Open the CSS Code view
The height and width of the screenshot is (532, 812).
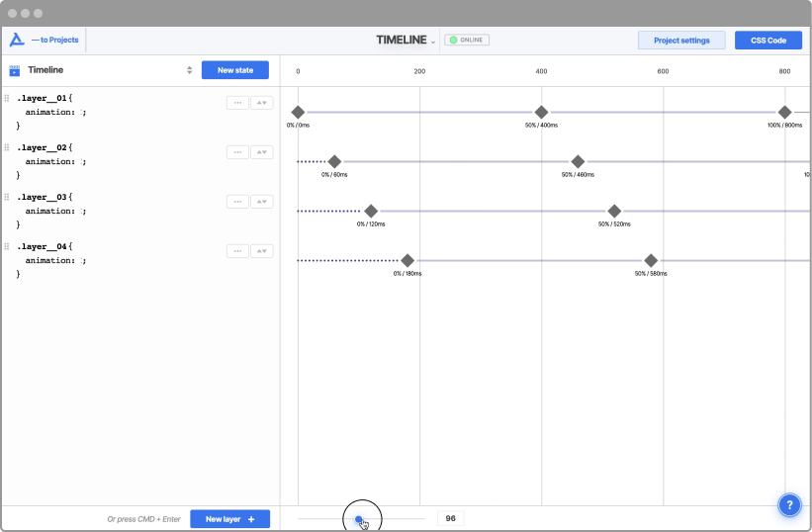click(x=767, y=41)
